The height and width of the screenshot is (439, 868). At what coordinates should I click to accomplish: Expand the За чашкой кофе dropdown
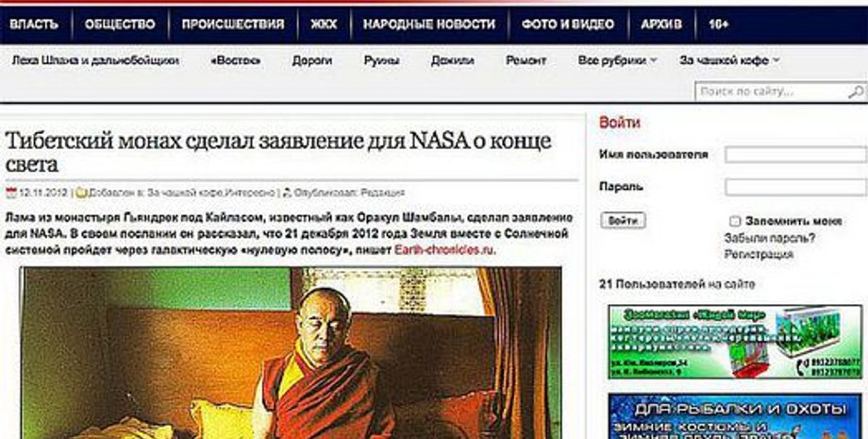[729, 60]
